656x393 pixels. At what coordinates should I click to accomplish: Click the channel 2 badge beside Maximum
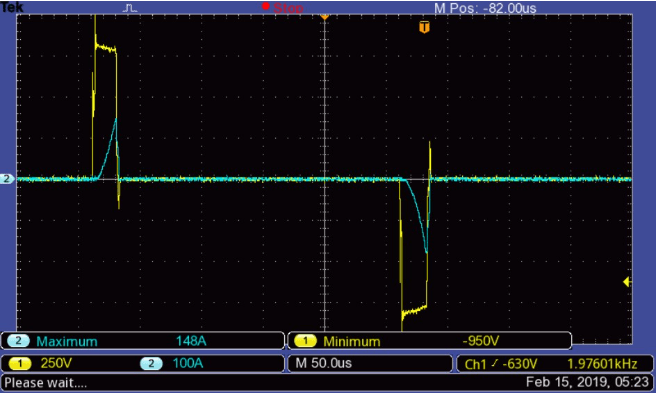[18, 341]
